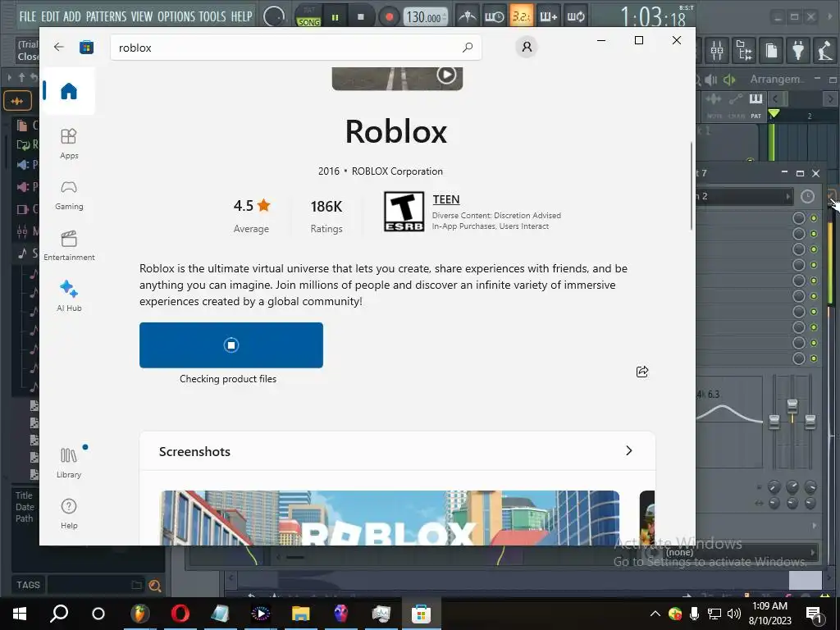Screen dimensions: 840x630
Task: Open the Roblox city screenshot thumbnail
Action: pyautogui.click(x=390, y=518)
